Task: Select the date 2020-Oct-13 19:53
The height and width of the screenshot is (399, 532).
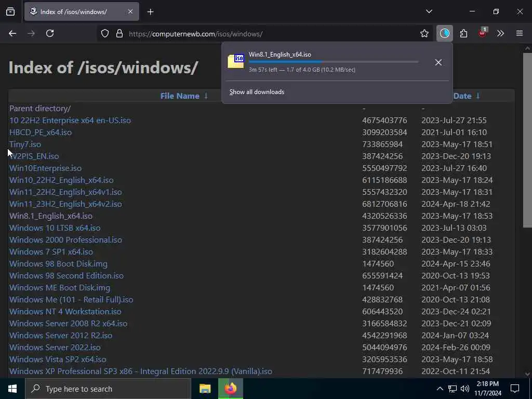Action: click(x=456, y=275)
